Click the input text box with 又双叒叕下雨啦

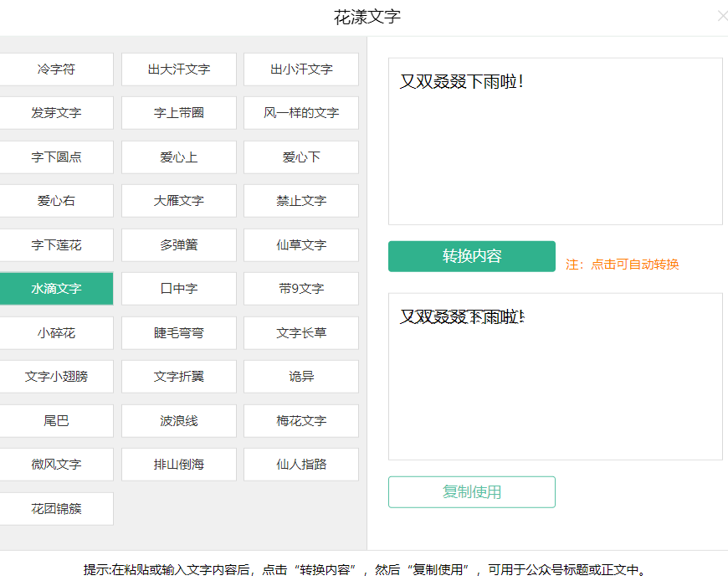tap(555, 142)
